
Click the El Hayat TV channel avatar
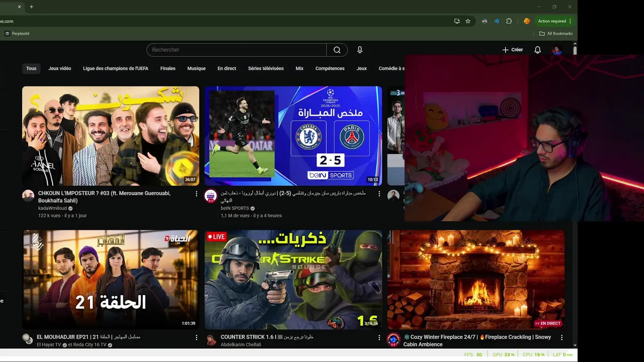click(x=28, y=339)
